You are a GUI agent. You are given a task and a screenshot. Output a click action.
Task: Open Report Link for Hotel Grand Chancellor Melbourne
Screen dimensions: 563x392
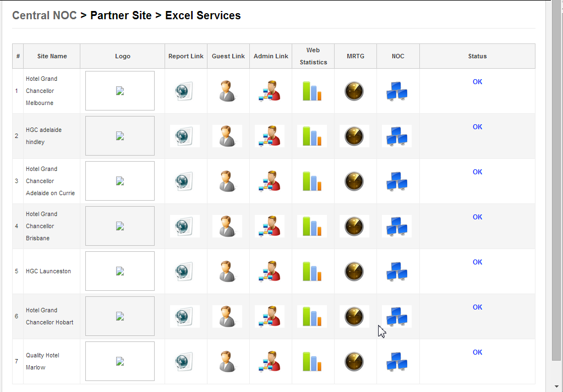(184, 91)
